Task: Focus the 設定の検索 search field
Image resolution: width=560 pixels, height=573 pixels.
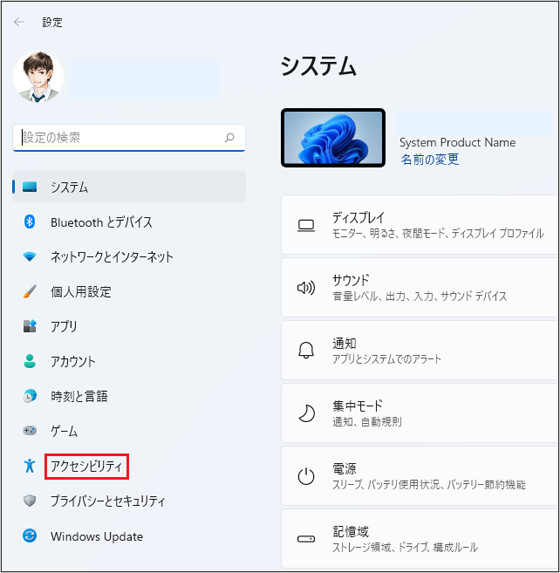Action: coord(129,138)
